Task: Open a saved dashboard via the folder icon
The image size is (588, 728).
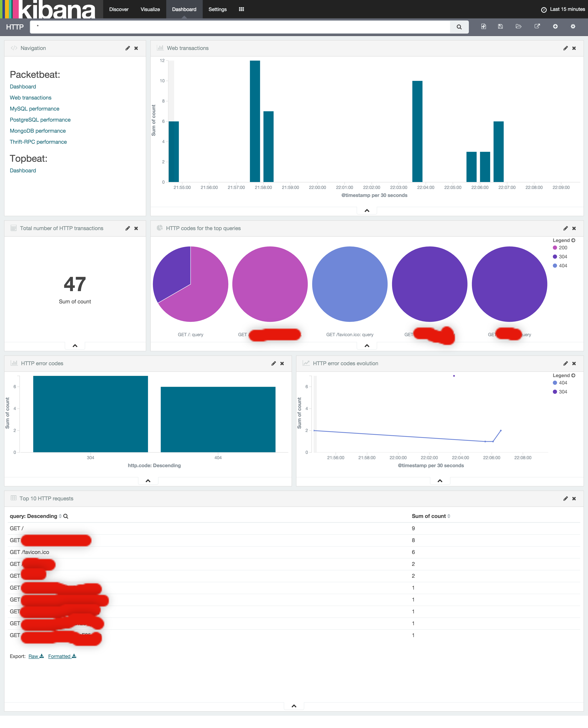Action: click(x=518, y=26)
